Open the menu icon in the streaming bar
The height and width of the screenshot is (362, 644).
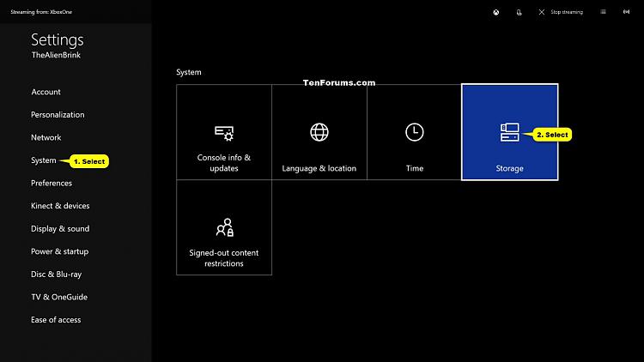coord(603,12)
